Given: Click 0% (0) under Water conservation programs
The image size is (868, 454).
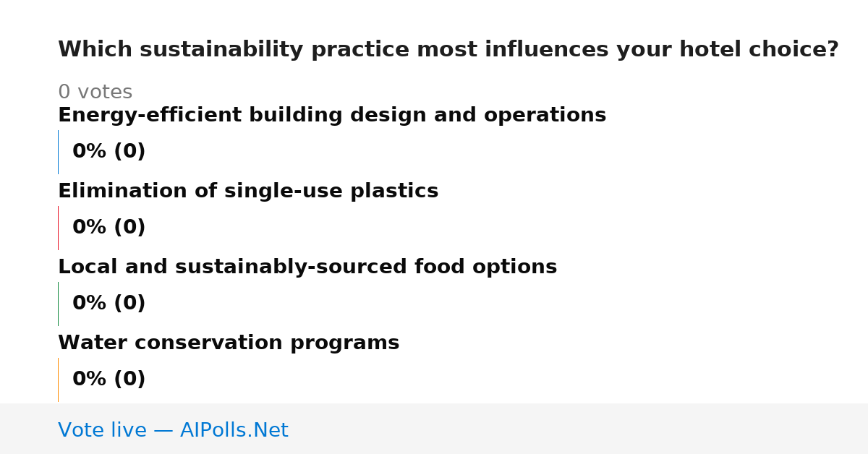Looking at the screenshot, I should (x=109, y=380).
